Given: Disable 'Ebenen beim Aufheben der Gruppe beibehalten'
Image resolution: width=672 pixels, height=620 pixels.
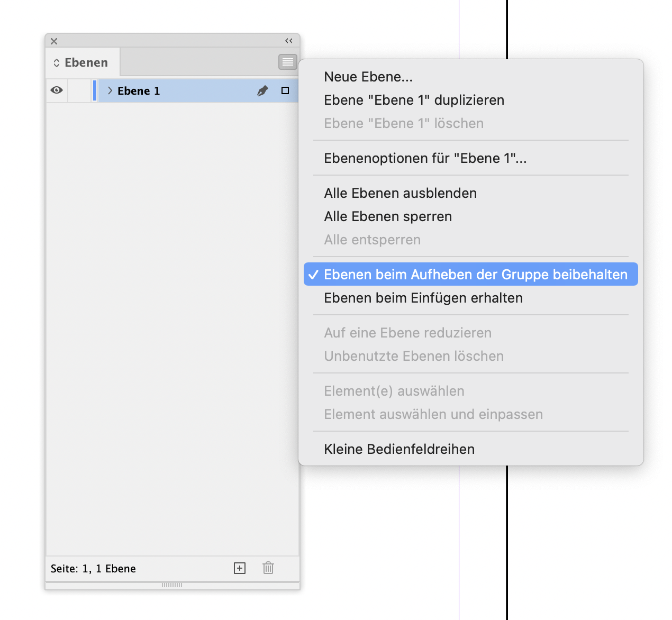Looking at the screenshot, I should (470, 274).
